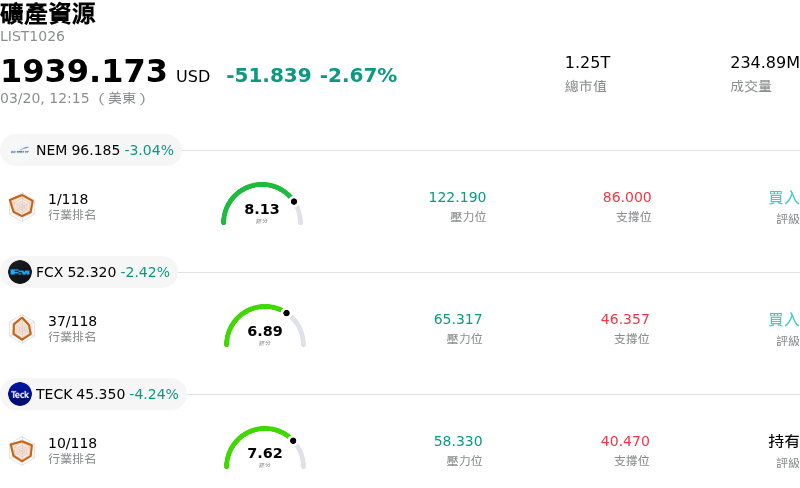800x488 pixels.
Task: Click NEM resistance level 122.190
Action: 457,198
